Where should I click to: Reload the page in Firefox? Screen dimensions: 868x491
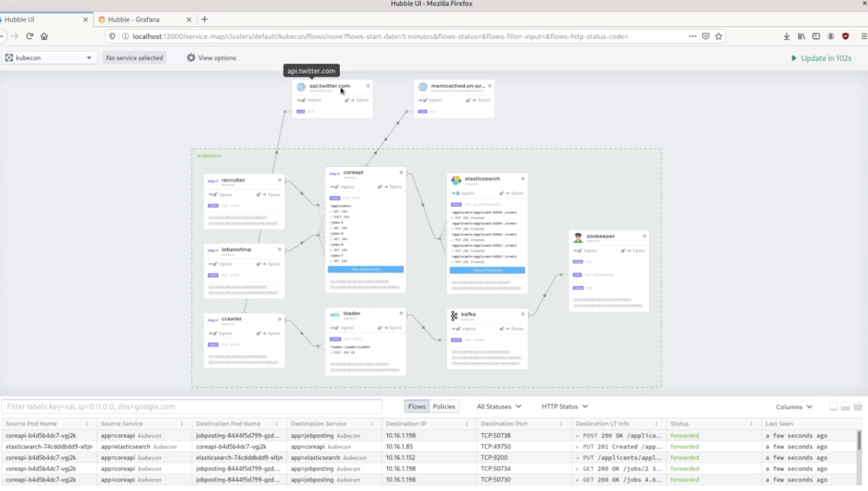(29, 36)
